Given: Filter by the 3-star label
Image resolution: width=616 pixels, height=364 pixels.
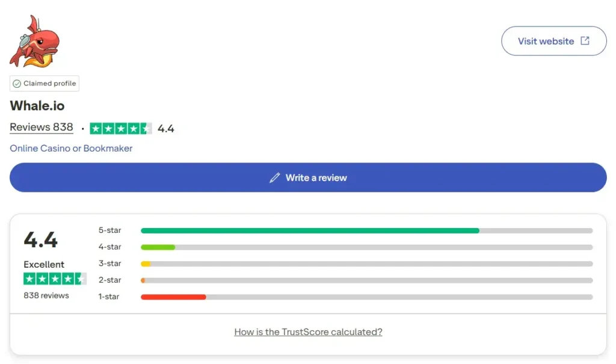Looking at the screenshot, I should (x=109, y=264).
